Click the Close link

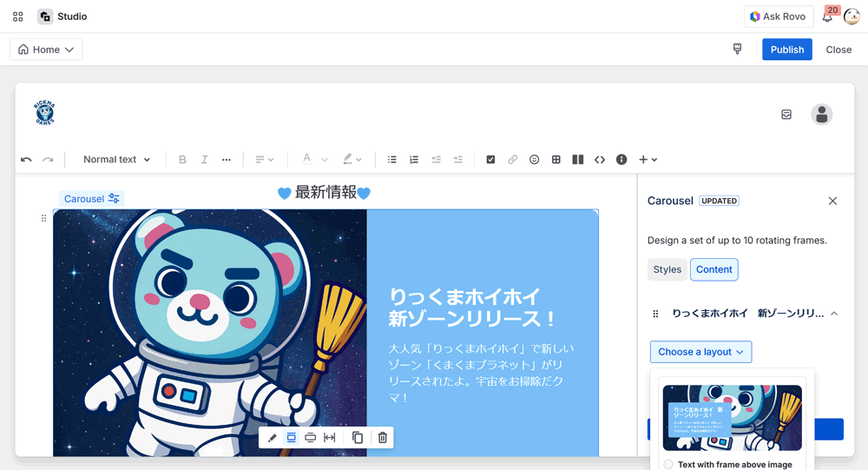[x=838, y=50]
